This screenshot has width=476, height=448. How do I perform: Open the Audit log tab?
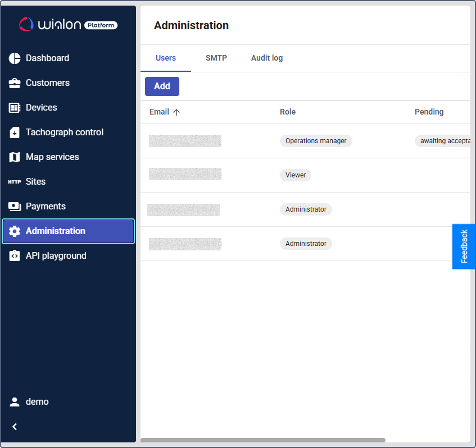point(267,58)
